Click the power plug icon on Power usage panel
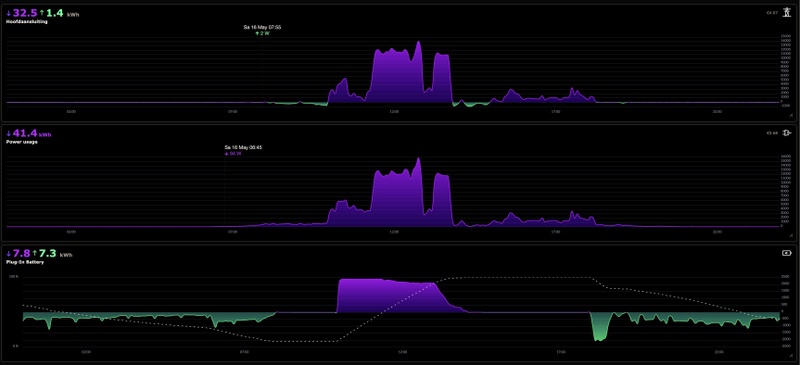 tap(787, 133)
